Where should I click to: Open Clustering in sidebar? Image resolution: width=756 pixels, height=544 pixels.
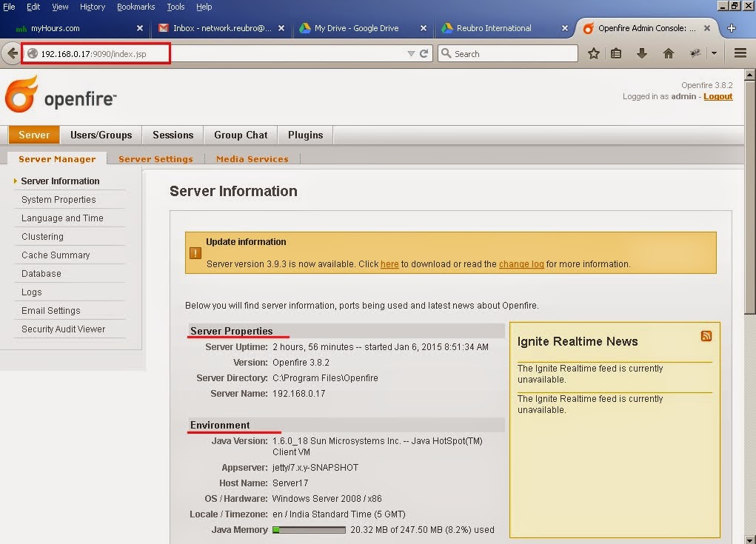[42, 237]
